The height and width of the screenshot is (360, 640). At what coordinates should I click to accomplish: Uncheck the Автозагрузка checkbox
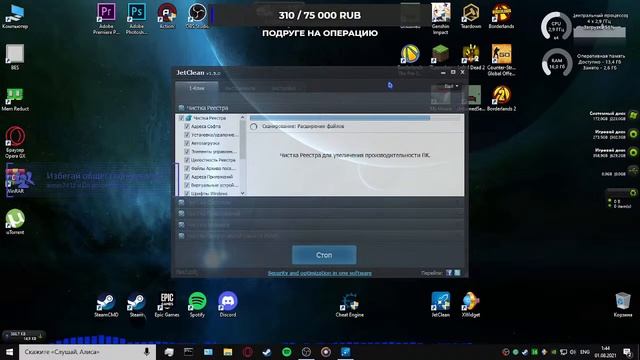pyautogui.click(x=187, y=143)
